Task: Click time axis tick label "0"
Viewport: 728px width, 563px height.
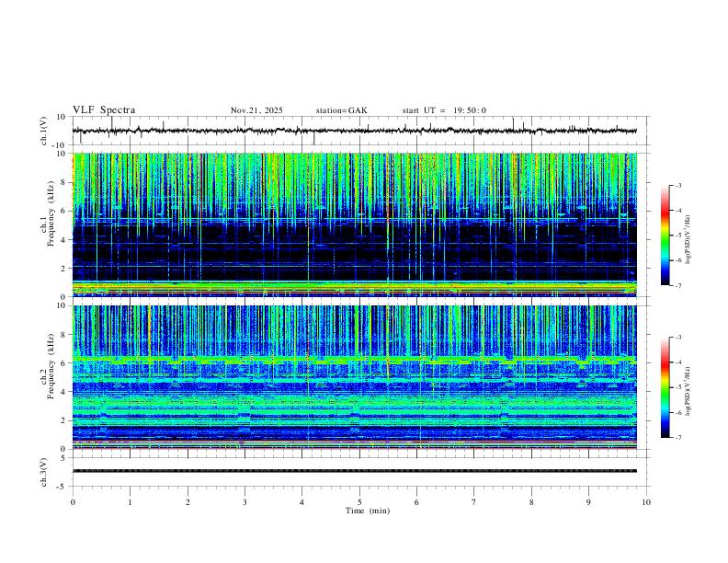Action: coord(73,502)
